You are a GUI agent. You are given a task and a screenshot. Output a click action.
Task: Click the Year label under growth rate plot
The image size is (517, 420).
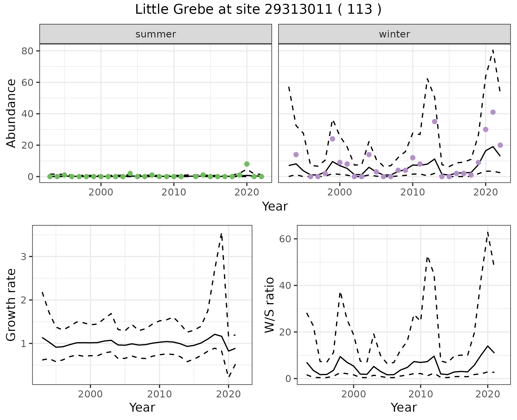[142, 407]
